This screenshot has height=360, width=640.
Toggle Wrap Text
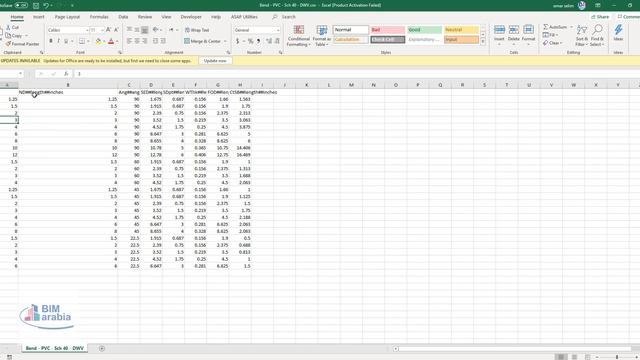pyautogui.click(x=197, y=30)
